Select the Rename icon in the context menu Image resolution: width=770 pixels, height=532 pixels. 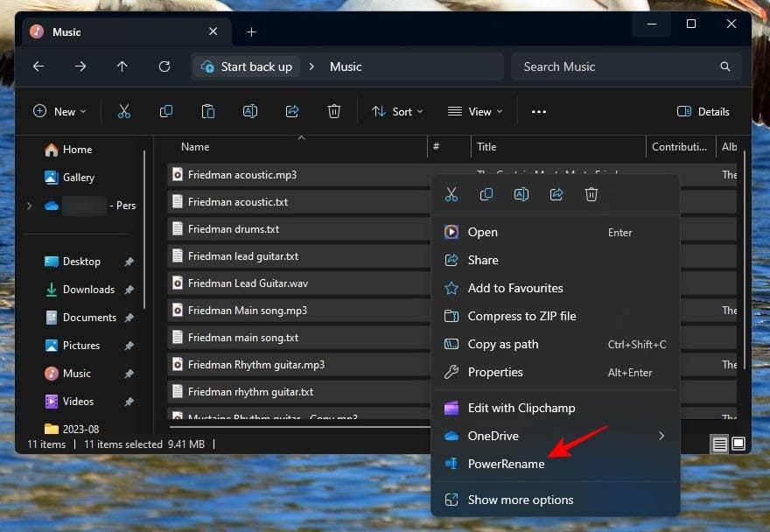pyautogui.click(x=521, y=194)
